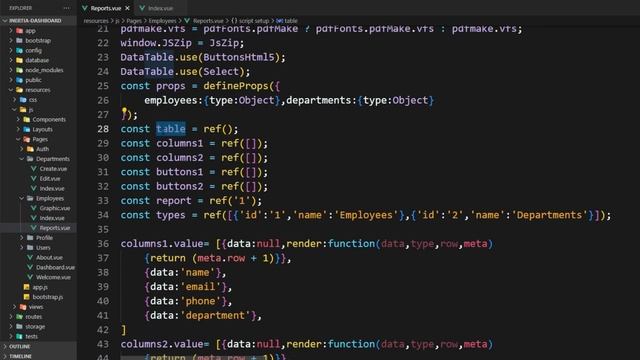The height and width of the screenshot is (360, 640).
Task: Click the 'Departments' string on line 34
Action: pos(549,215)
